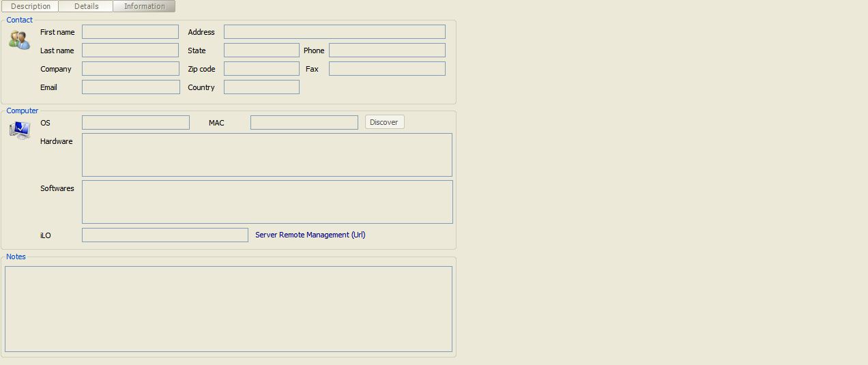
Task: Open the Server Remote Management (Url) link
Action: [310, 235]
